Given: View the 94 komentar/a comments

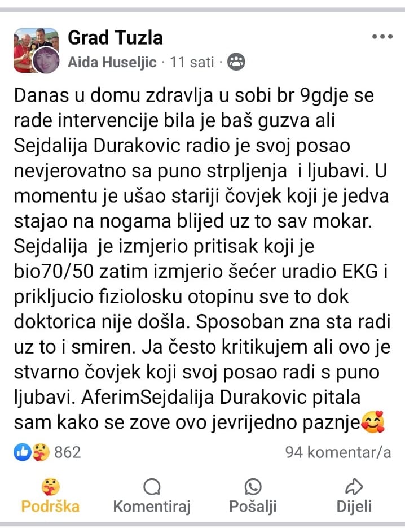Looking at the screenshot, I should click(x=338, y=452).
